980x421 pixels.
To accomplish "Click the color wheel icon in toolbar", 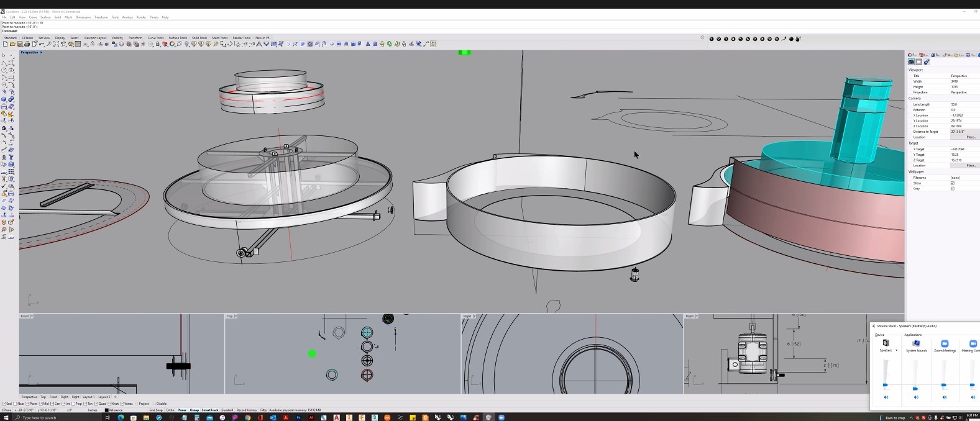I will (172, 44).
